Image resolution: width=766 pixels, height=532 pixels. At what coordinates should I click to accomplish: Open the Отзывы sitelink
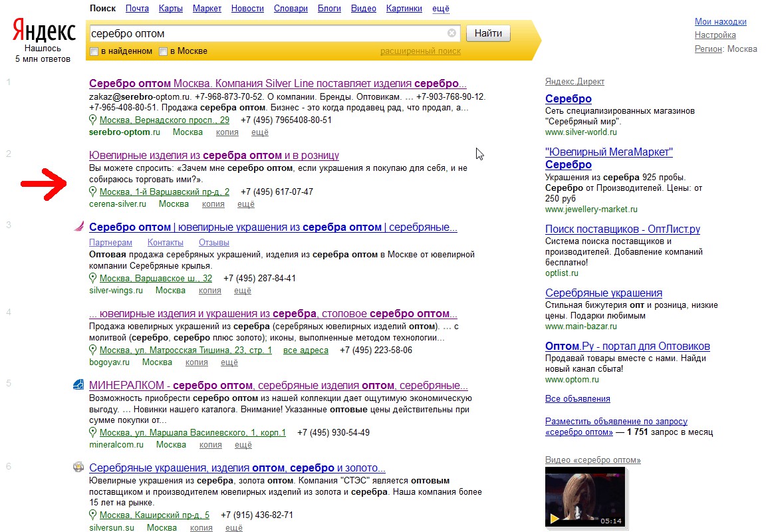pyautogui.click(x=214, y=243)
